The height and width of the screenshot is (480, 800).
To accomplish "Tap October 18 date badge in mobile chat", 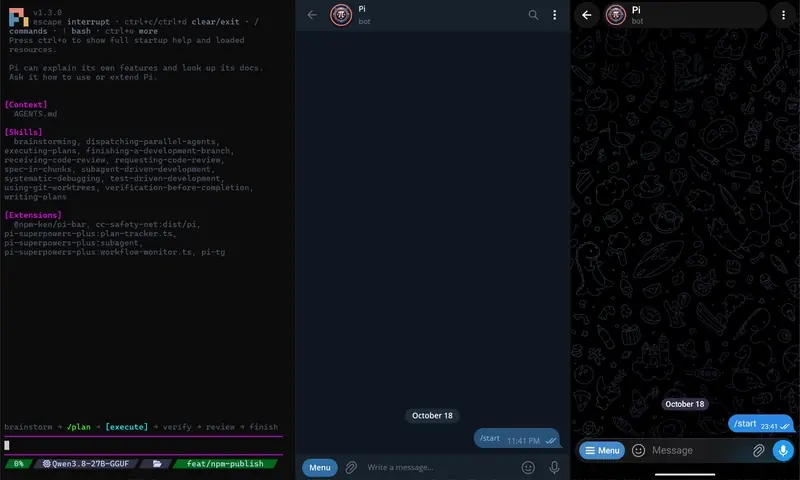I will (x=685, y=404).
